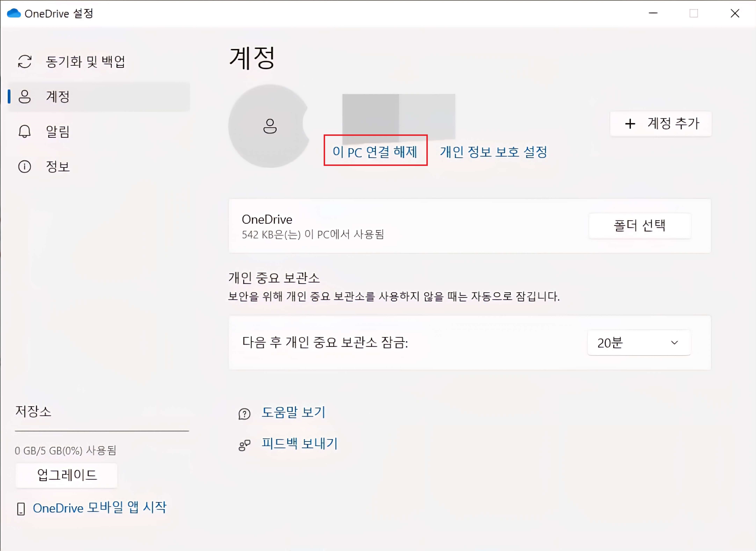Open OneDrive 모바일 앱 시작 link
The width and height of the screenshot is (756, 551).
[x=99, y=508]
